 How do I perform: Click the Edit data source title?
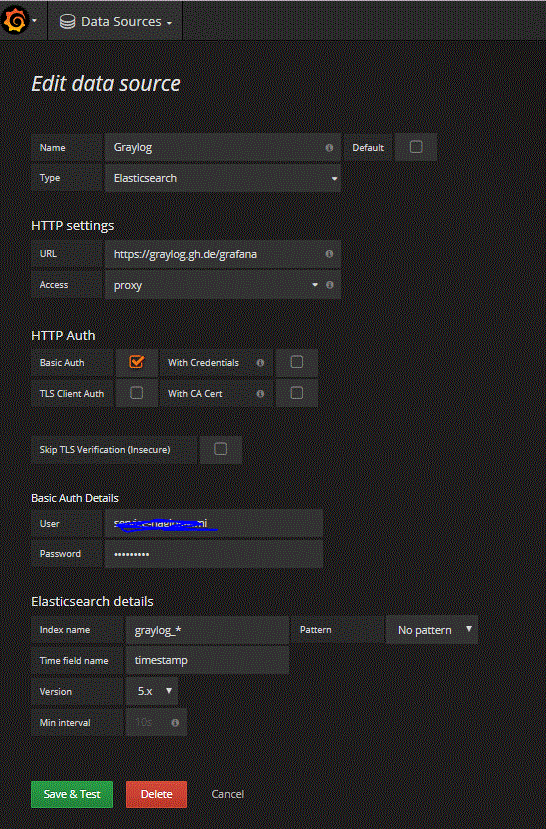[106, 84]
